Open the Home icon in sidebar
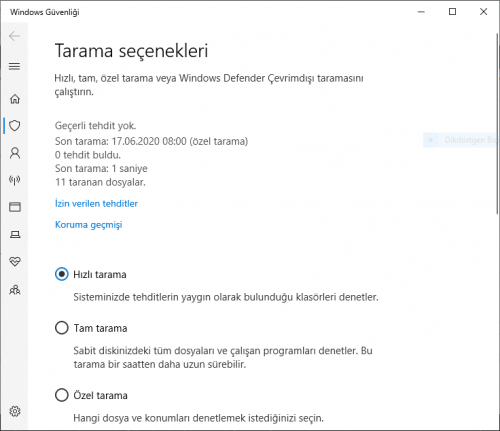This screenshot has width=500, height=431. (15, 99)
